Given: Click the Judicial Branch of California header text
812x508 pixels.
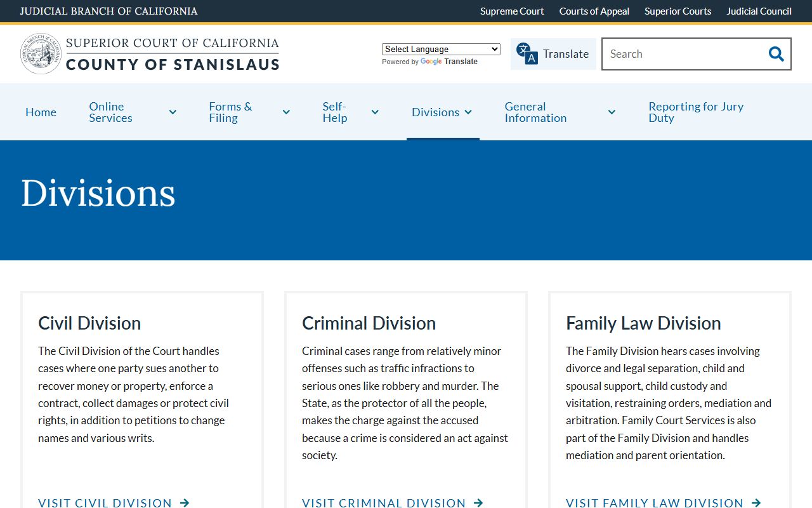Looking at the screenshot, I should [108, 11].
